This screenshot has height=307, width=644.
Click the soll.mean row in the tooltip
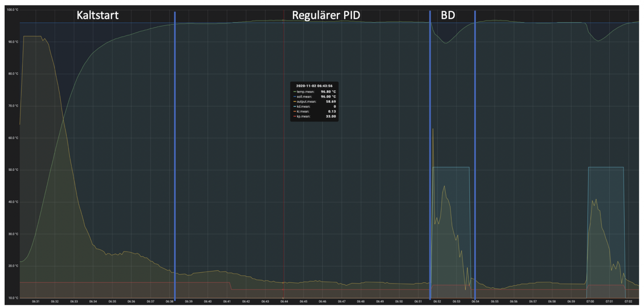314,96
